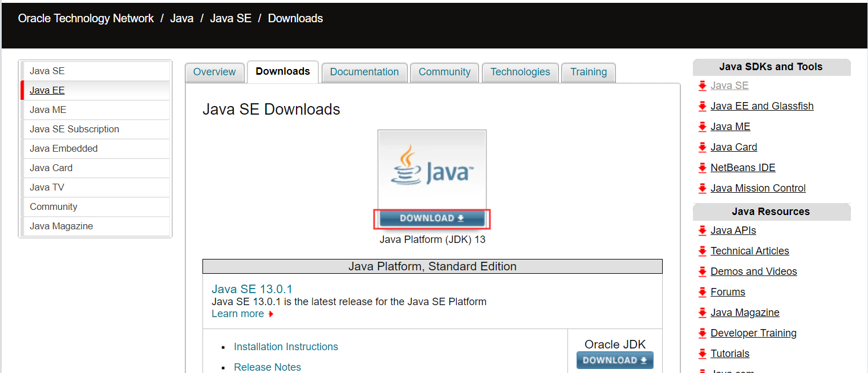Click the JDK 13 DOWNLOAD button
868x373 pixels.
click(x=432, y=218)
